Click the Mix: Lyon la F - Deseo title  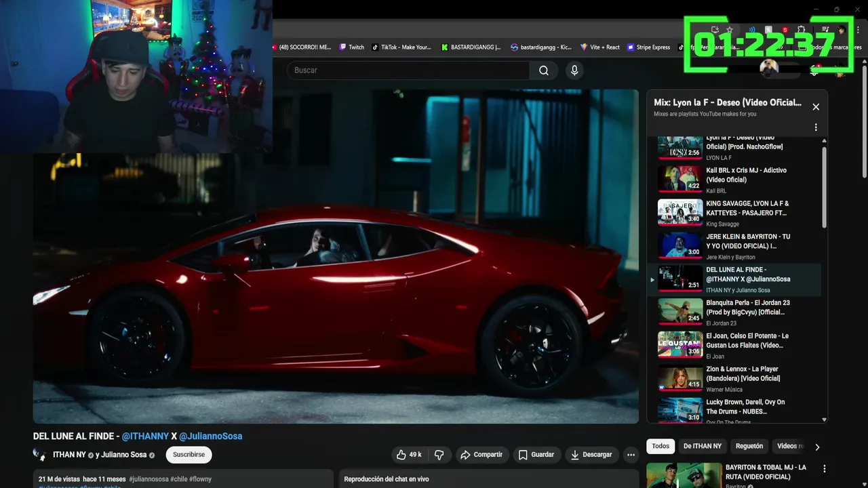728,102
